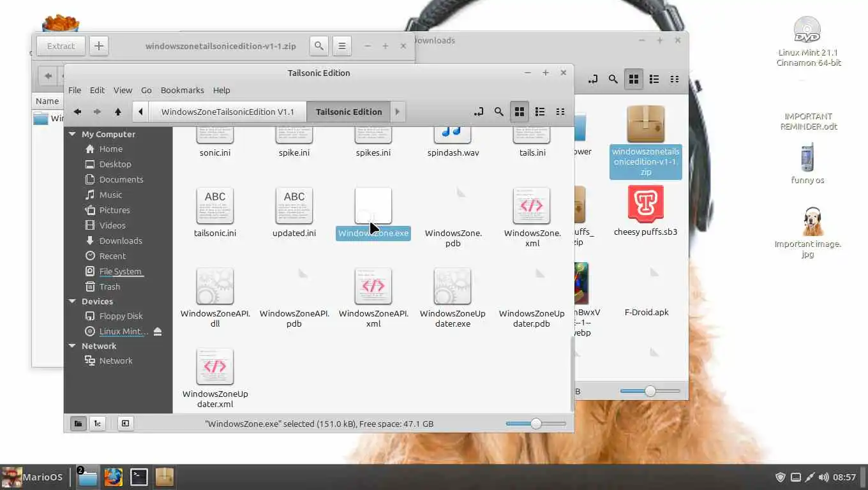
Task: Select the updated.ini file
Action: pyautogui.click(x=294, y=213)
